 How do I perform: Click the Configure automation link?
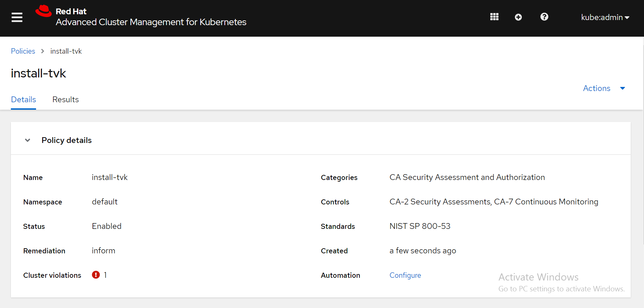pyautogui.click(x=405, y=275)
